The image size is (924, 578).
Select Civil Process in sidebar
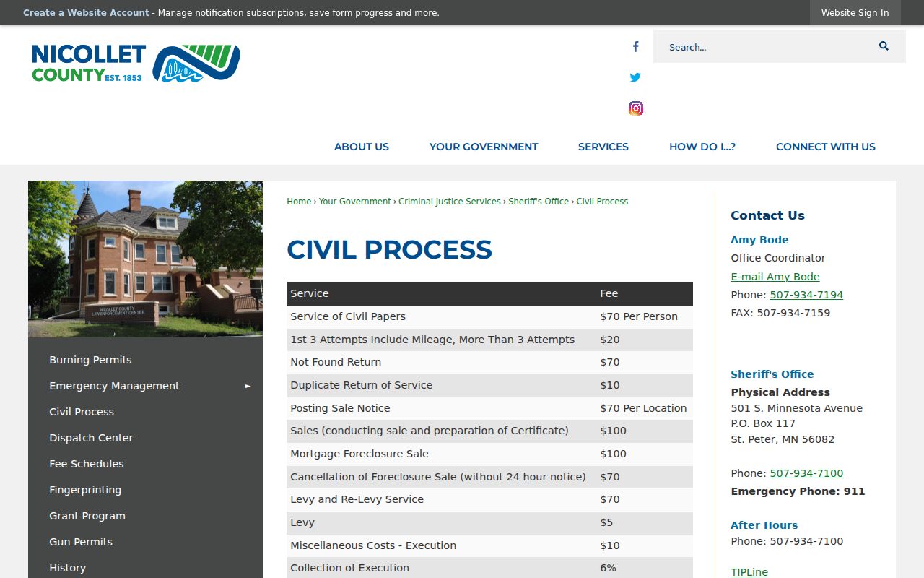click(x=82, y=412)
